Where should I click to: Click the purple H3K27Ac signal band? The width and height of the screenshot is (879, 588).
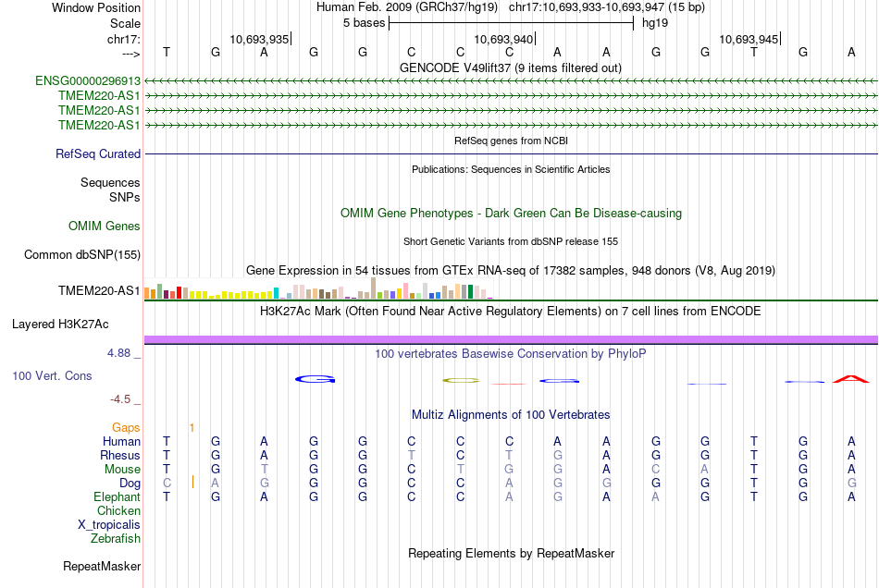(511, 339)
